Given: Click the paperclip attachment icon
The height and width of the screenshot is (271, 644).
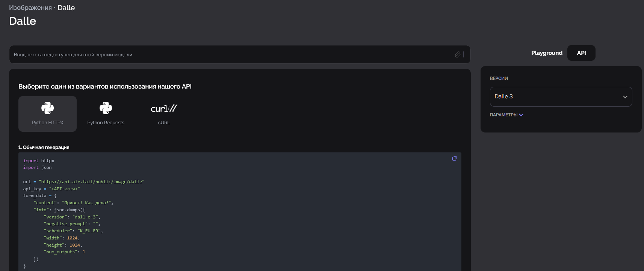Looking at the screenshot, I should pyautogui.click(x=458, y=55).
